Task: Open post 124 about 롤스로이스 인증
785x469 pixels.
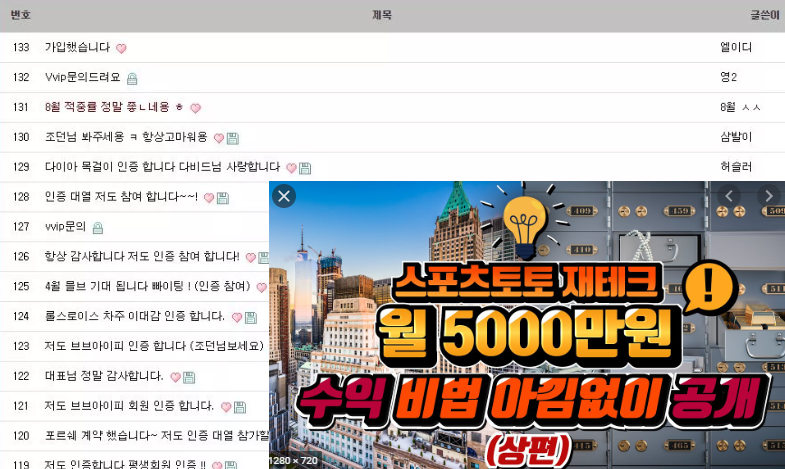Action: tap(135, 317)
